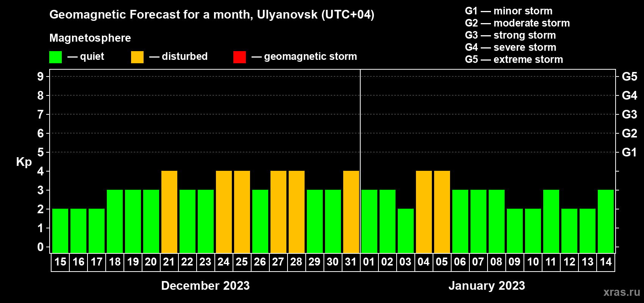Click the 'G1 — minor storm' legend line
Image resolution: width=644 pixels, height=303 pixels.
coord(508,11)
